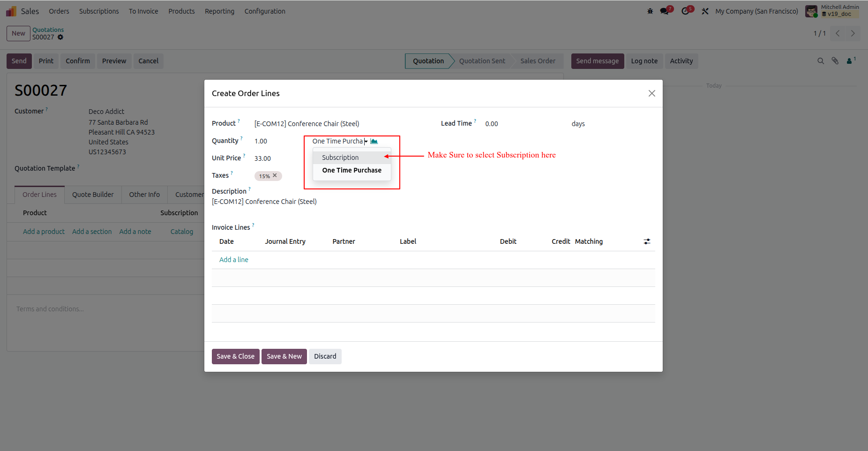Click Add a section link
Screen dimensions: 868x451
pos(92,232)
